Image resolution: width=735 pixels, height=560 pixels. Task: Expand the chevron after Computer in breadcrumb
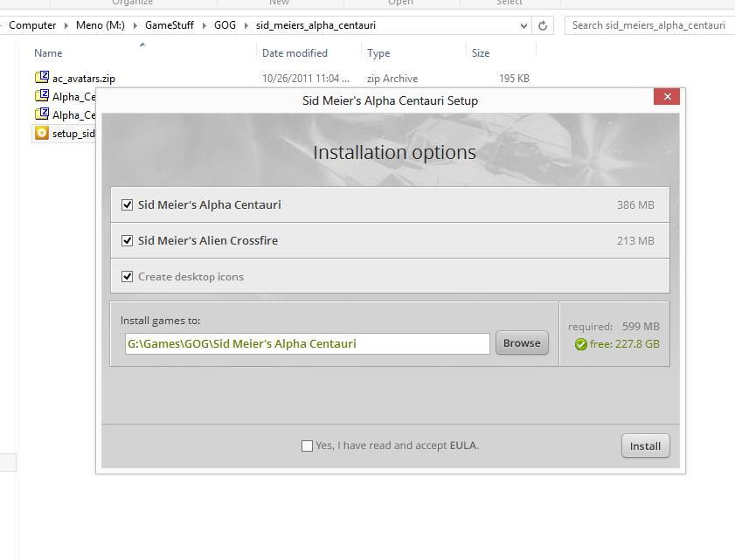66,26
